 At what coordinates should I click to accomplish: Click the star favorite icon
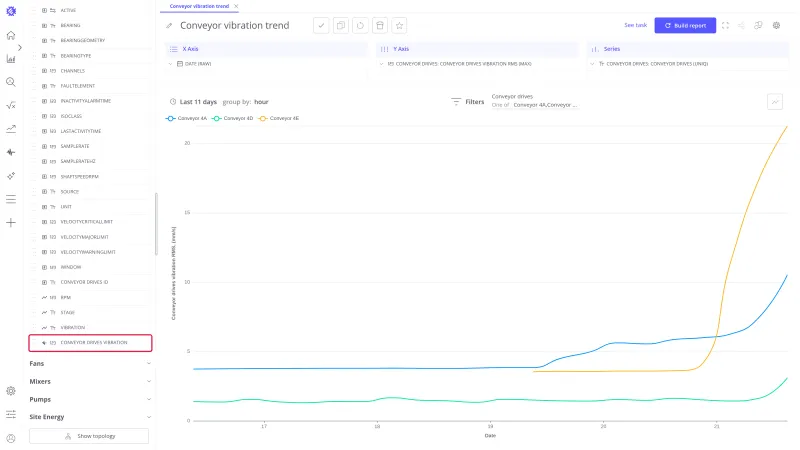399,26
